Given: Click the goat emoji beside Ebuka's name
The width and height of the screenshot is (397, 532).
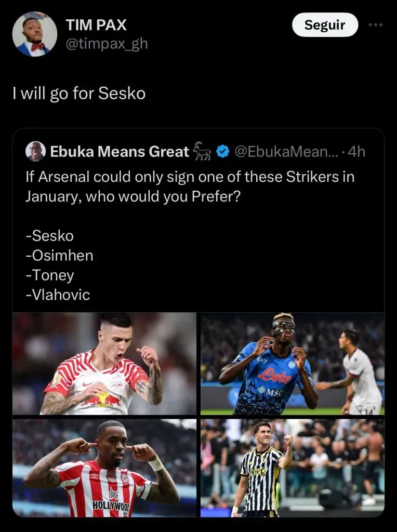Looking at the screenshot, I should [202, 151].
